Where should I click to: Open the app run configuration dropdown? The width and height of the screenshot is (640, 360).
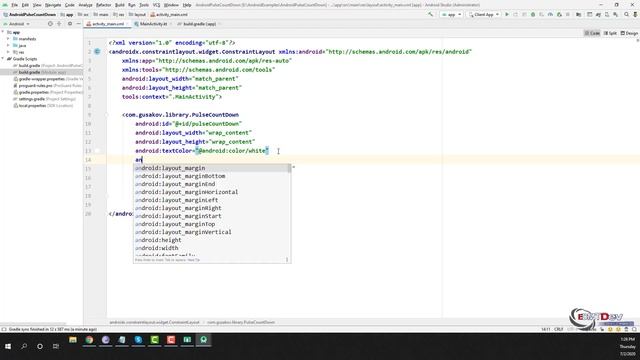click(x=451, y=15)
